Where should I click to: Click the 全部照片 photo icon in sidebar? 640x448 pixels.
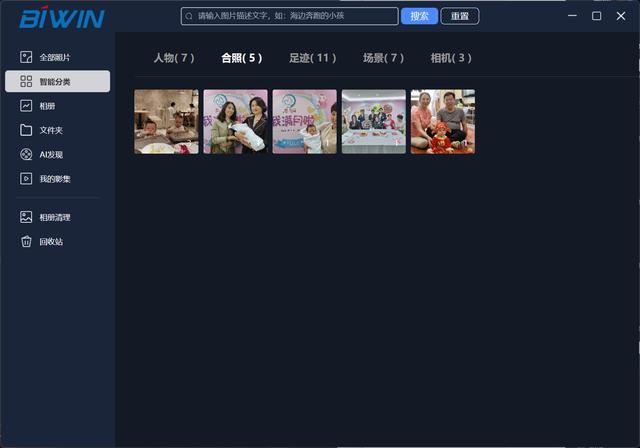[26, 57]
